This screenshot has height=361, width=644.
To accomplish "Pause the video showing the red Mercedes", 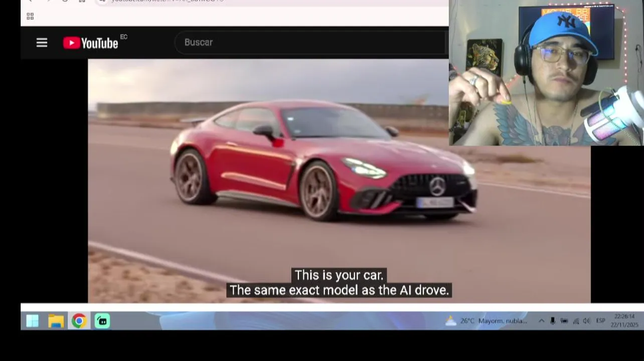I will 339,181.
